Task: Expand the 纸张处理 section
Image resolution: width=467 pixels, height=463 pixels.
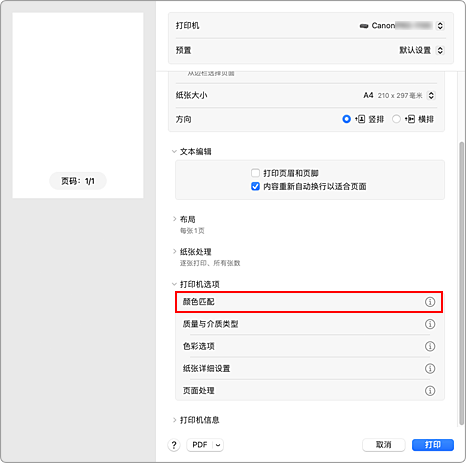Action: click(174, 251)
